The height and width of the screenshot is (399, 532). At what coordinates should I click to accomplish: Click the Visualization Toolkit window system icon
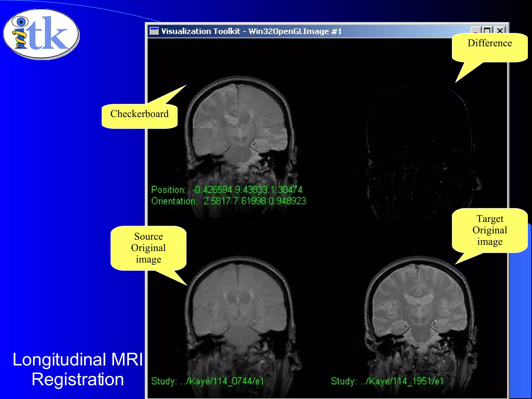tap(154, 31)
